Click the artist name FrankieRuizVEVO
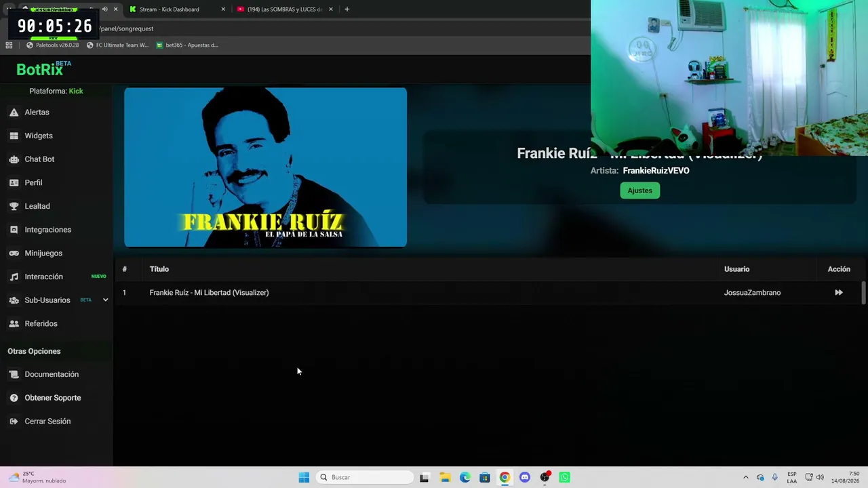 [656, 171]
